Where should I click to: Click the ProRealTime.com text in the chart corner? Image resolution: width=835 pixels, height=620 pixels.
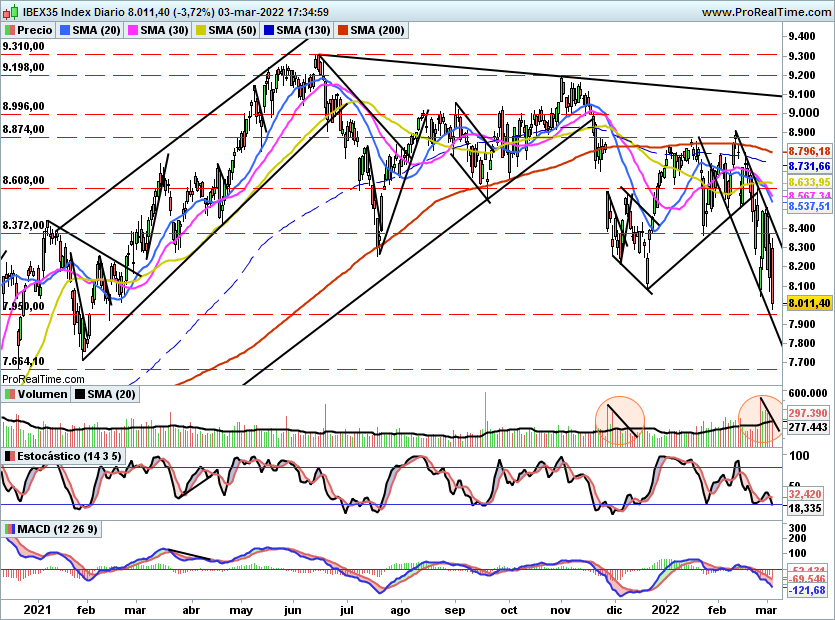coord(43,379)
